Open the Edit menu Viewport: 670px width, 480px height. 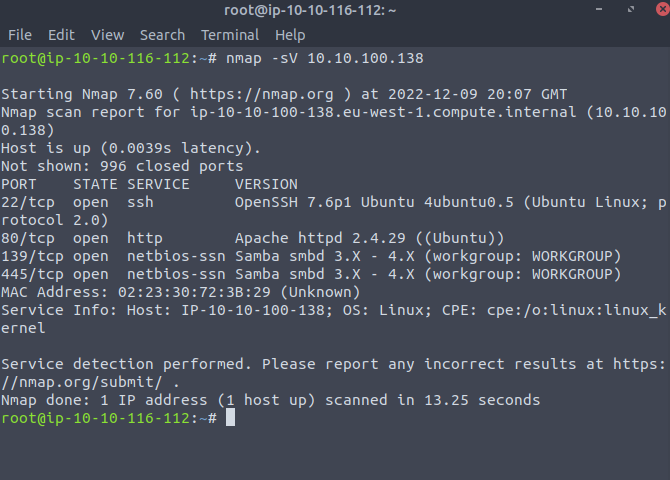(61, 35)
